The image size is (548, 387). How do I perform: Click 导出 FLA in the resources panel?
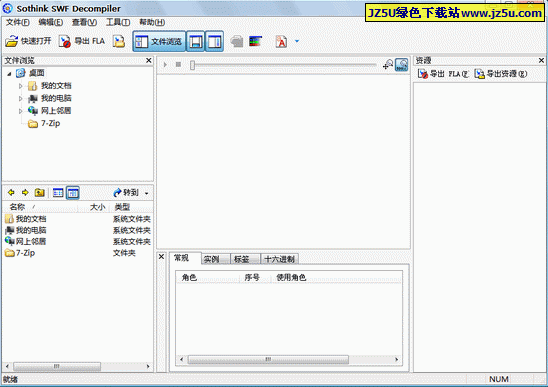click(x=444, y=74)
